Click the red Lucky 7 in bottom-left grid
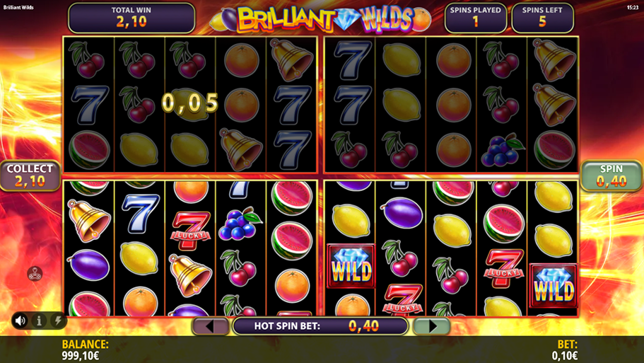644x363 pixels. [191, 231]
